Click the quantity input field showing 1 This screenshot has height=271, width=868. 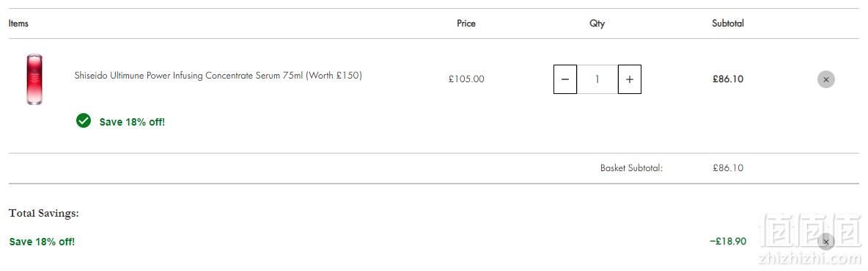coord(597,79)
